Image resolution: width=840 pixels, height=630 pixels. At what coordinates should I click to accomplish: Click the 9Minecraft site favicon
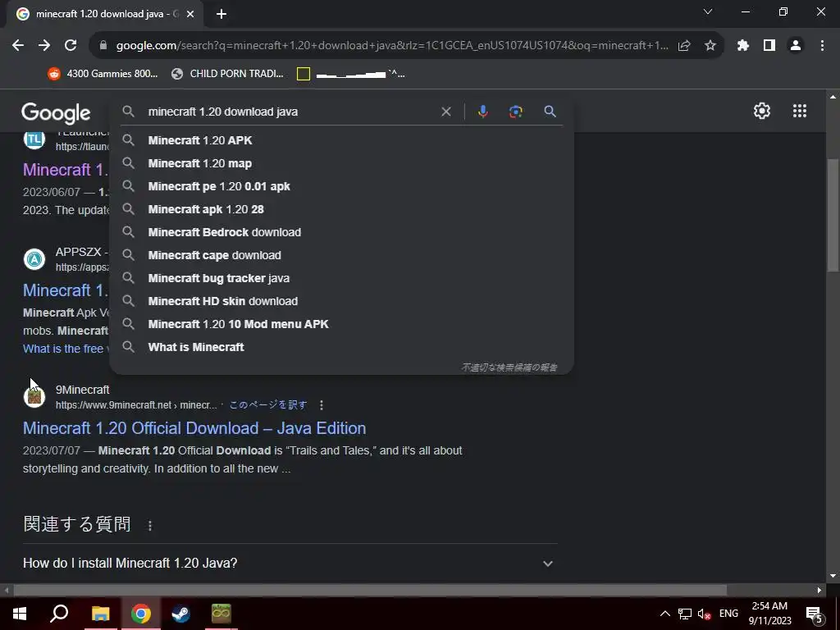coord(34,397)
